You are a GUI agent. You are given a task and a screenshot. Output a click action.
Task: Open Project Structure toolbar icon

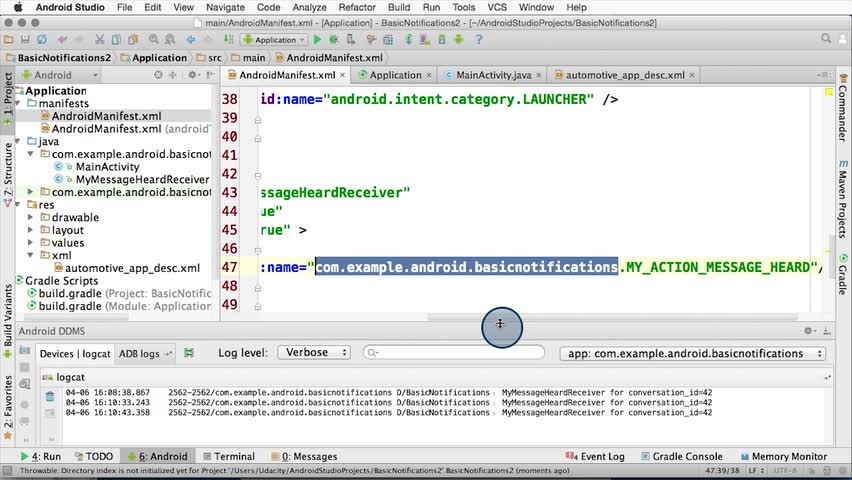point(388,40)
